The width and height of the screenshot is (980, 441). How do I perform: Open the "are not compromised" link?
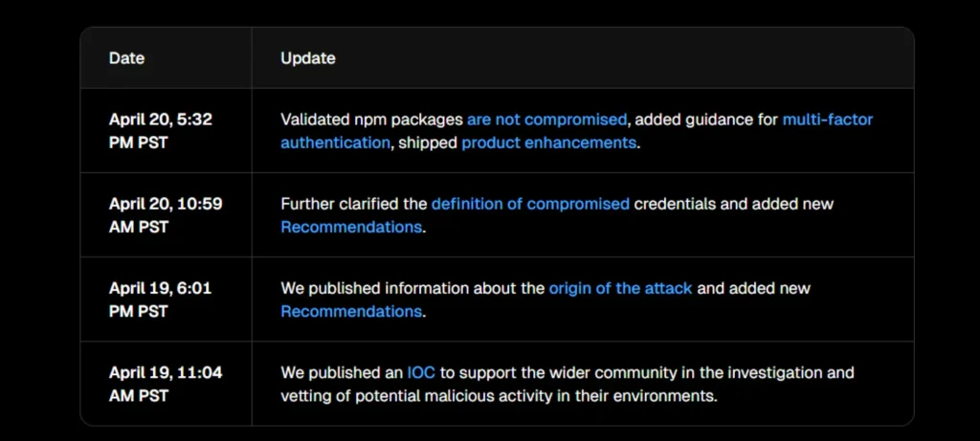point(546,120)
